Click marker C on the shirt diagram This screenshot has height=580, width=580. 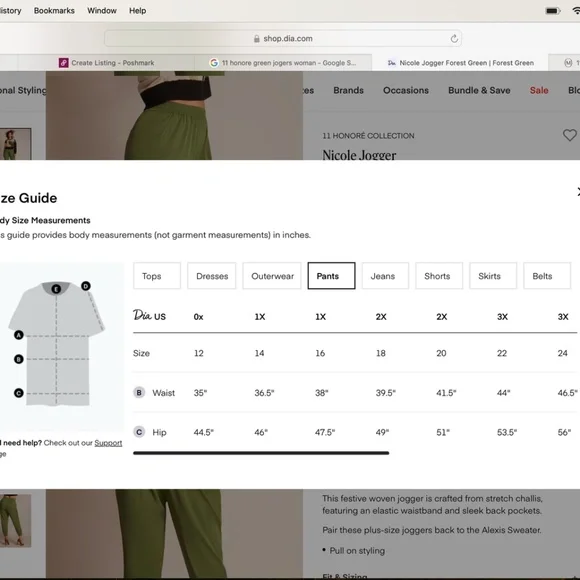click(x=18, y=393)
